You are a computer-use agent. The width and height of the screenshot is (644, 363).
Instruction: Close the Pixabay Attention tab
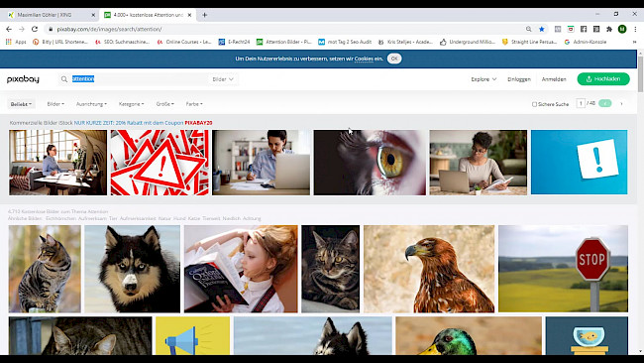(x=189, y=15)
